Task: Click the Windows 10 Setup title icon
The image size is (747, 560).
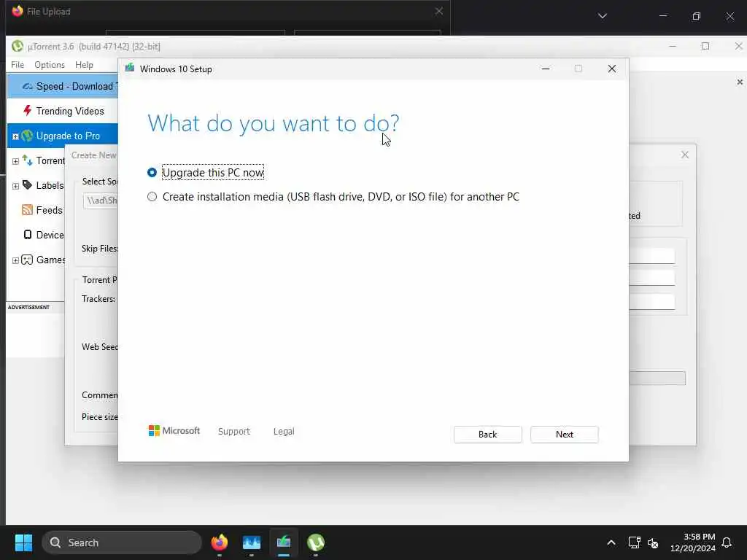Action: point(130,69)
